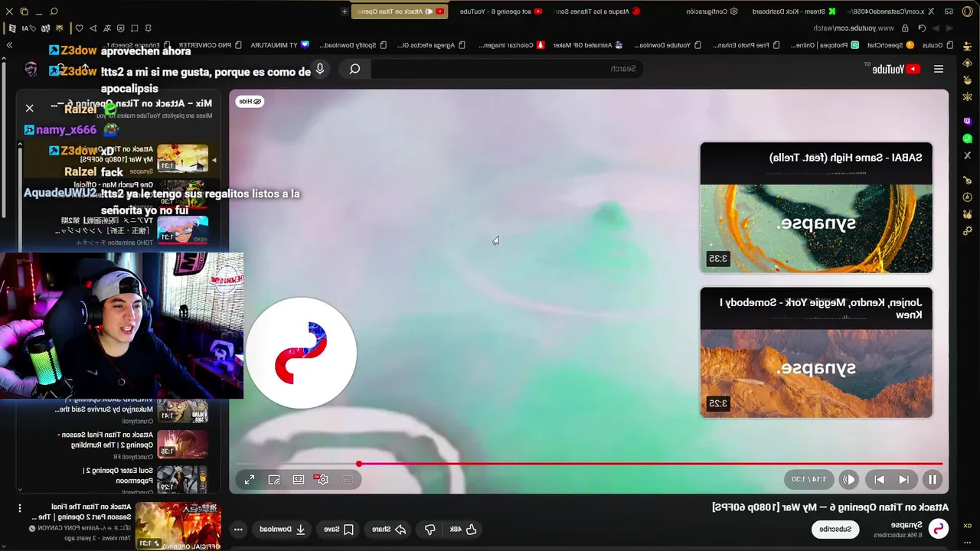Seek using the red video progress bar
Image resolution: width=980 pixels, height=551 pixels.
[x=590, y=464]
